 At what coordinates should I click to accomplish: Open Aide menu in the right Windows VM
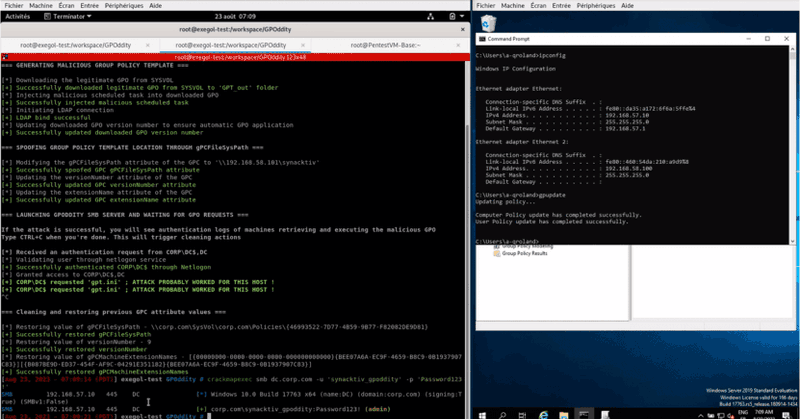point(628,6)
